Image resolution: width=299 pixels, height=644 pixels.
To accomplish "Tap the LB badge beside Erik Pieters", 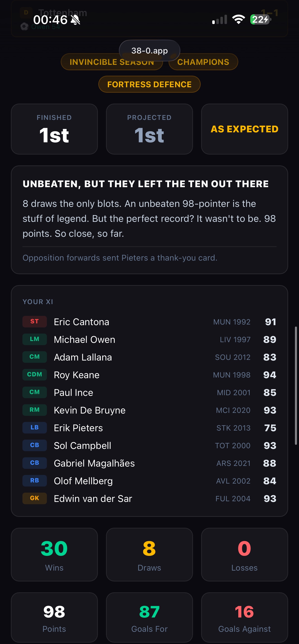I will tap(34, 428).
